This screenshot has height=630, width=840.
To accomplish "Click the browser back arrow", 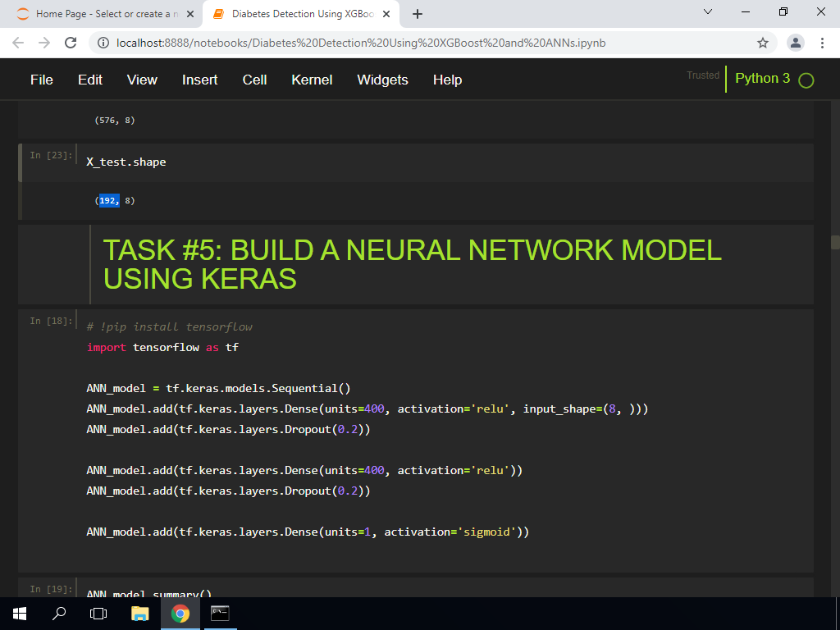I will coord(18,43).
